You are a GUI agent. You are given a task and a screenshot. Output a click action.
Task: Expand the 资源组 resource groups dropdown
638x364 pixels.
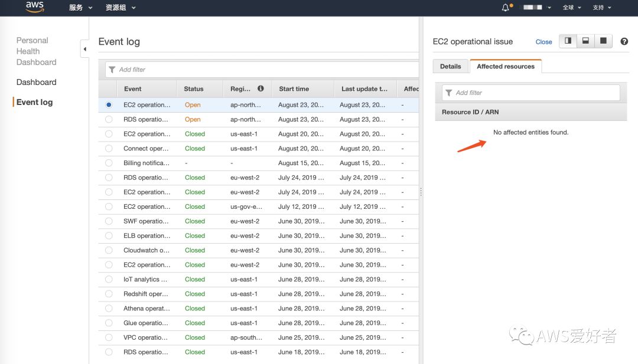click(121, 7)
